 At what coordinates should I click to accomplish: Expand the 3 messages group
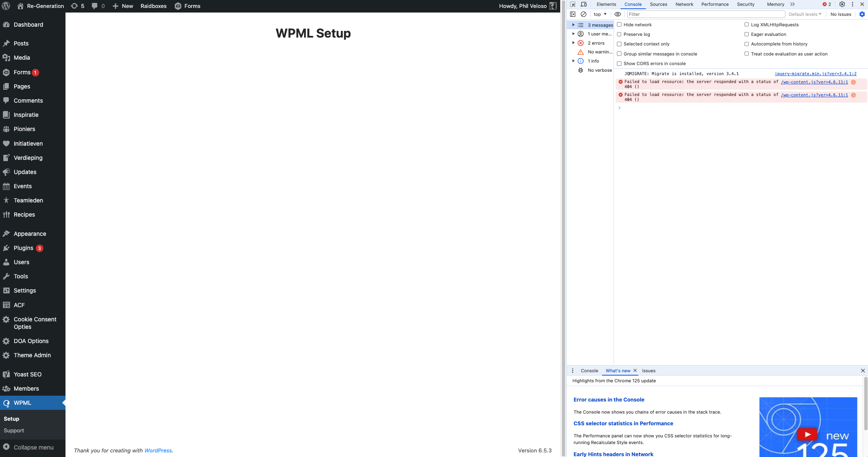574,25
